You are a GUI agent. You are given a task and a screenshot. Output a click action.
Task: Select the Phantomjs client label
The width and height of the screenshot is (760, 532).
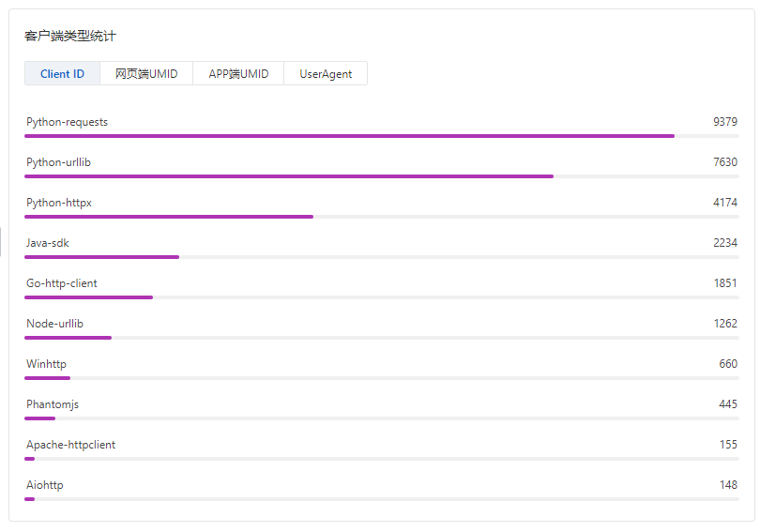pyautogui.click(x=53, y=404)
